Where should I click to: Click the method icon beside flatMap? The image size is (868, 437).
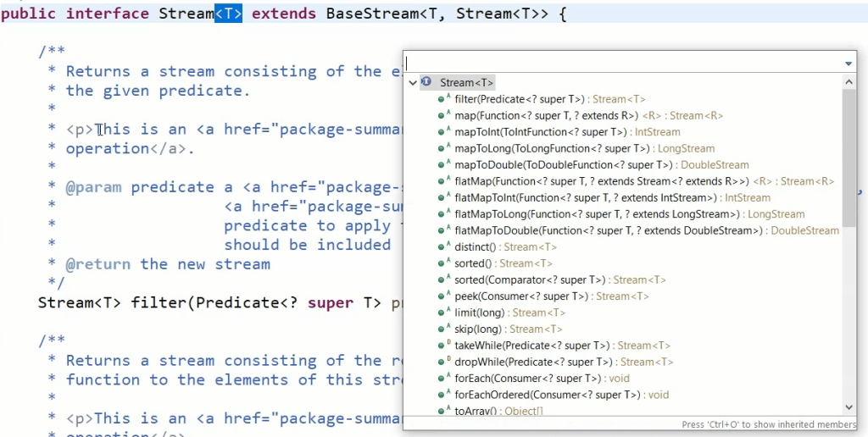click(444, 181)
